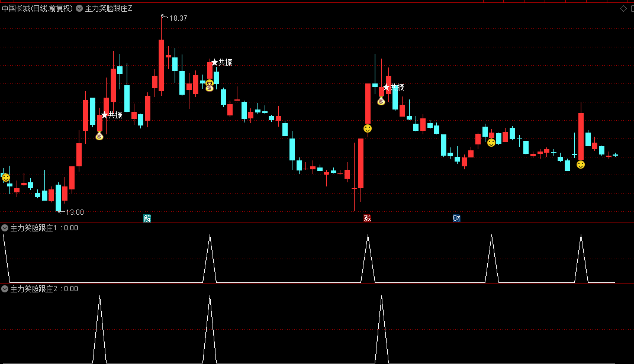Screen dimensions: 634x364
Task: Click the 18.37 high price label
Action: coord(178,18)
